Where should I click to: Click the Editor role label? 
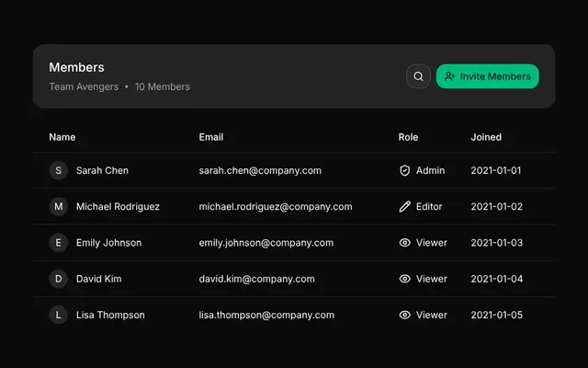point(429,206)
